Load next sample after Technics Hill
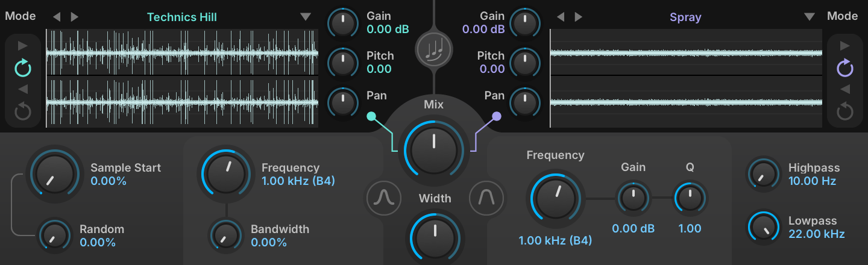The height and width of the screenshot is (265, 868). pos(74,17)
